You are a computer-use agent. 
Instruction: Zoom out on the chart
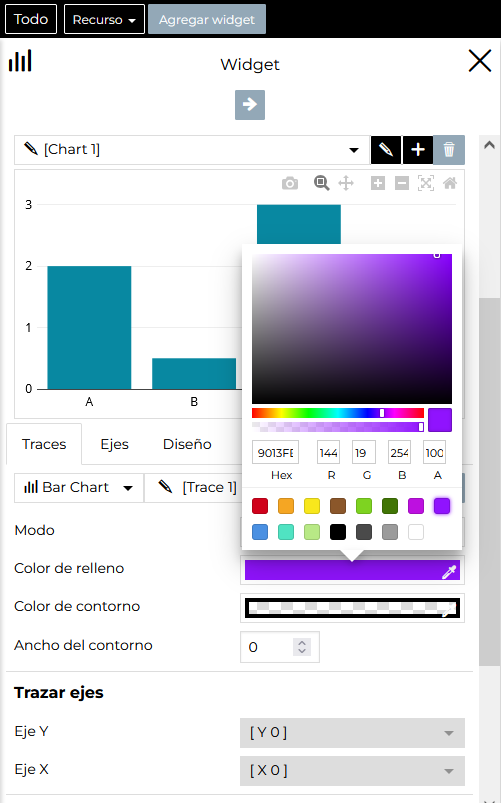click(402, 183)
